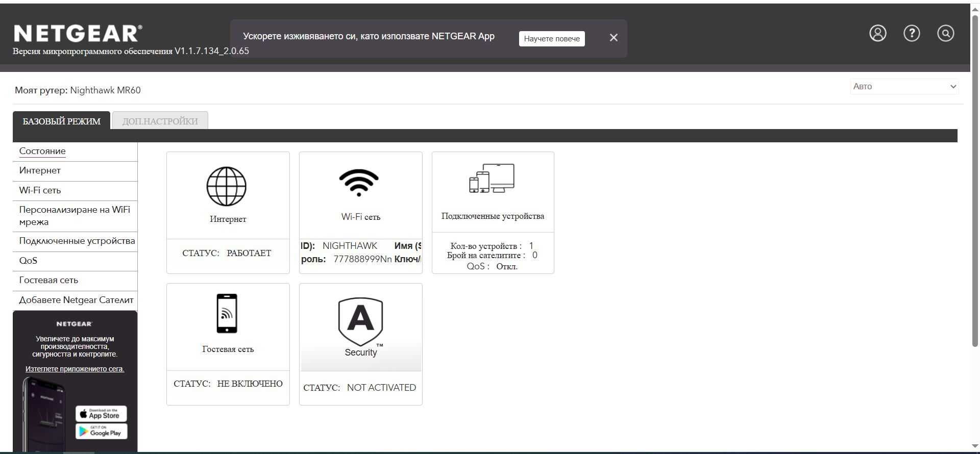The image size is (980, 454).
Task: Click the scrollbar up arrow
Action: 975,9
